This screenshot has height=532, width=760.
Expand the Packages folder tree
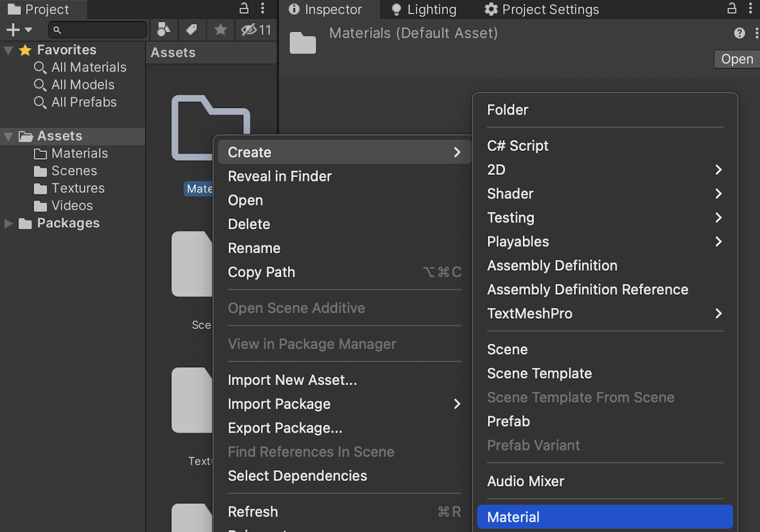tap(9, 224)
